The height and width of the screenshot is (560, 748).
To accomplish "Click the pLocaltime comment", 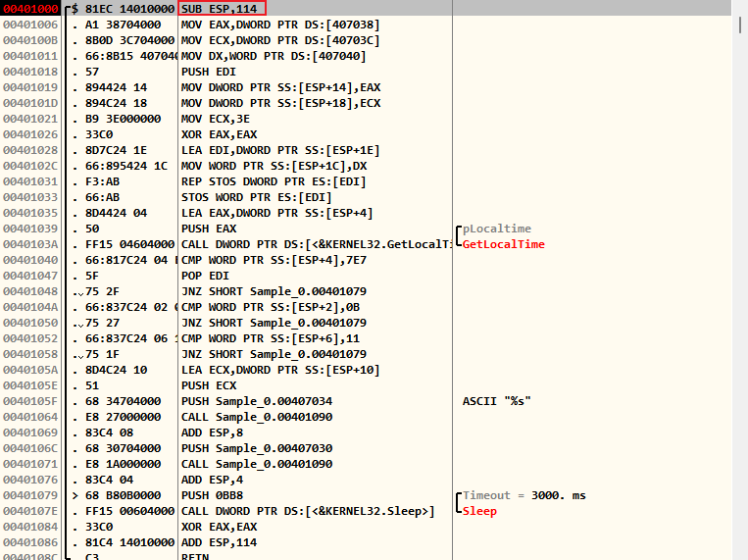I will coord(497,229).
